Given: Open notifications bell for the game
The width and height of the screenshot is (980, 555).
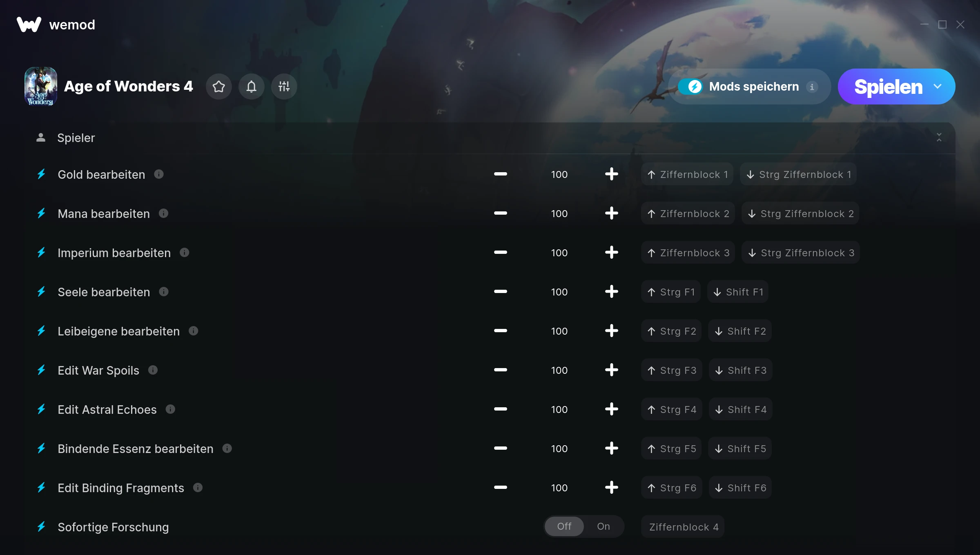Looking at the screenshot, I should [252, 87].
